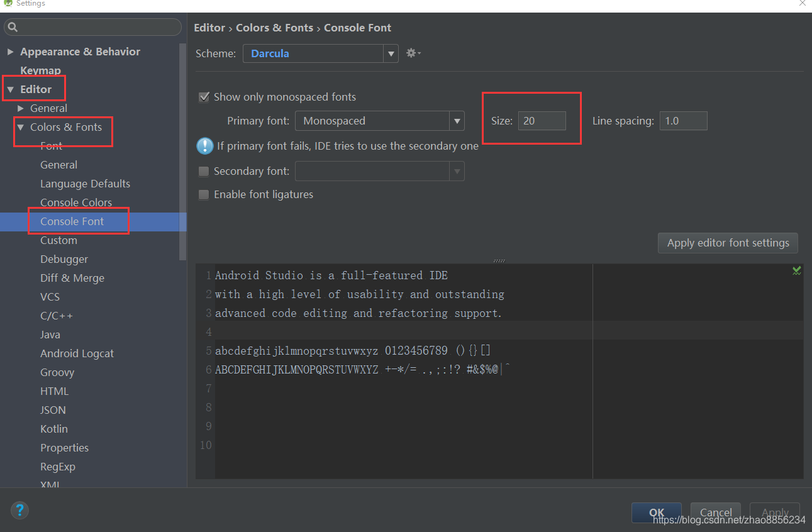
Task: Open Custom color settings
Action: [x=58, y=240]
